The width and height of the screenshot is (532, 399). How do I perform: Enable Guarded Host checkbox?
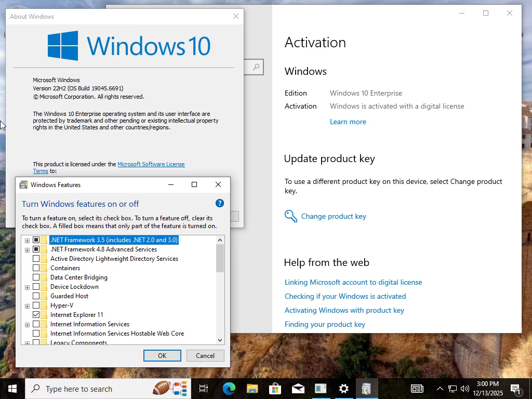pyautogui.click(x=36, y=296)
